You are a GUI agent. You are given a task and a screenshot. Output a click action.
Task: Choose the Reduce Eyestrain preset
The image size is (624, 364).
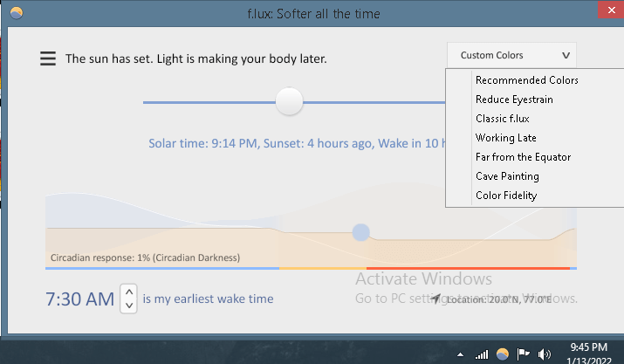click(x=514, y=100)
